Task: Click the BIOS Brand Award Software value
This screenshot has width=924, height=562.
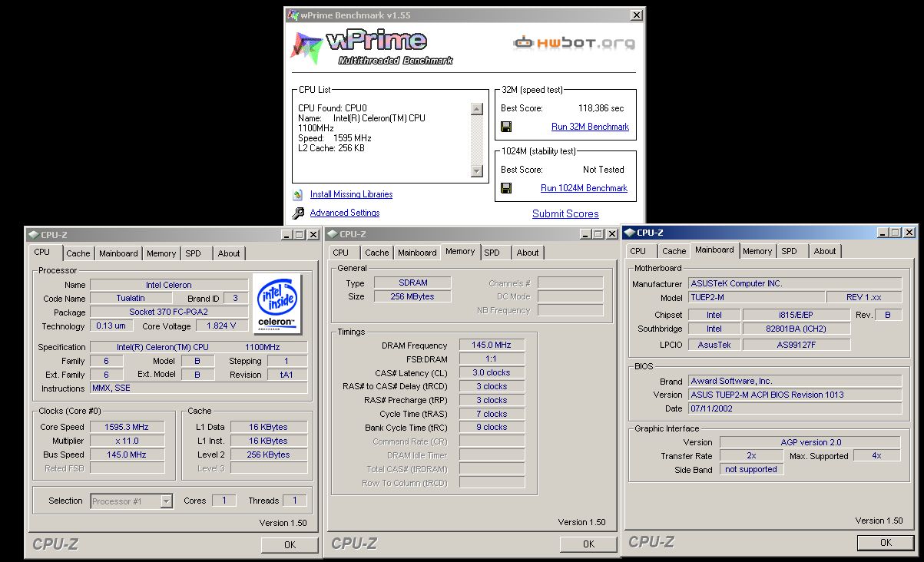Action: tap(794, 382)
